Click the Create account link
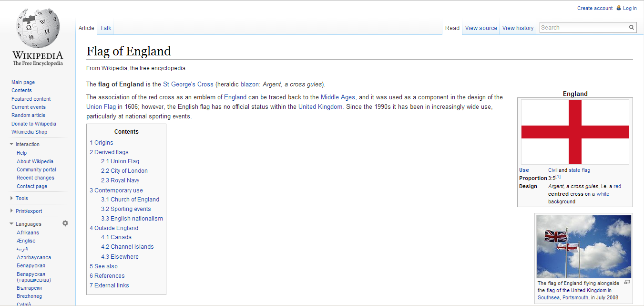The width and height of the screenshot is (644, 306). point(594,8)
